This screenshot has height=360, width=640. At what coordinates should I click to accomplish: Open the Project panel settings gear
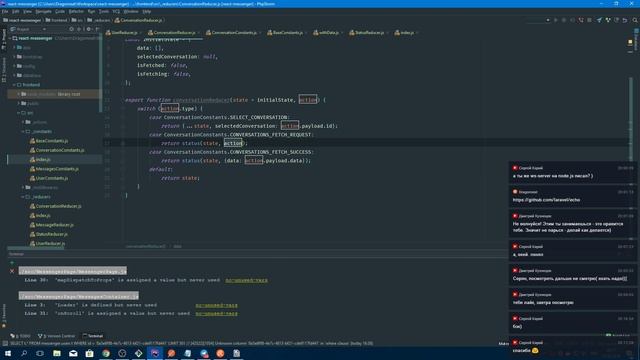(89, 29)
